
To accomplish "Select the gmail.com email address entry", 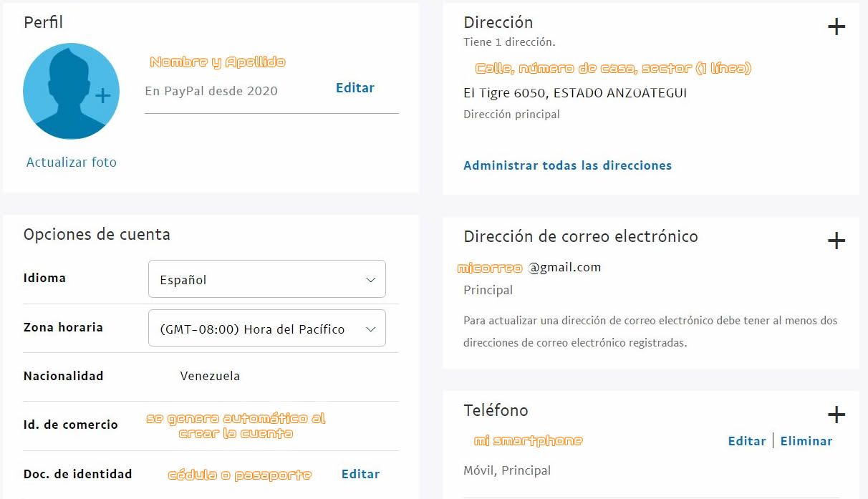I will pyautogui.click(x=530, y=268).
